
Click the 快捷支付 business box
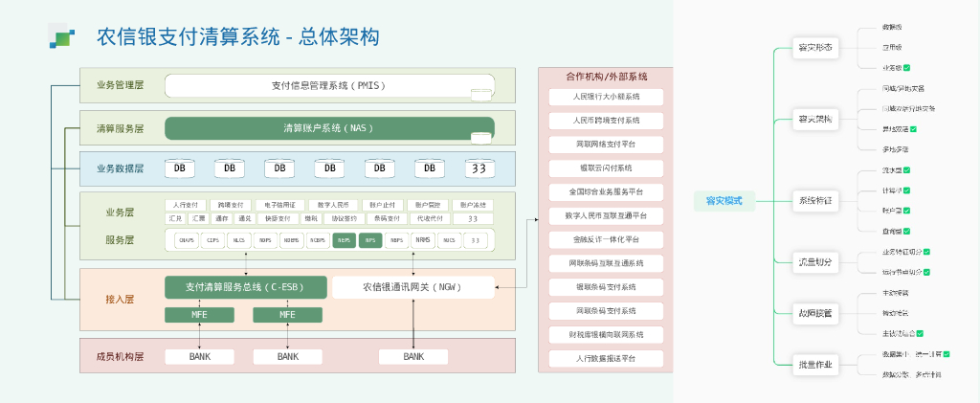coord(277,218)
